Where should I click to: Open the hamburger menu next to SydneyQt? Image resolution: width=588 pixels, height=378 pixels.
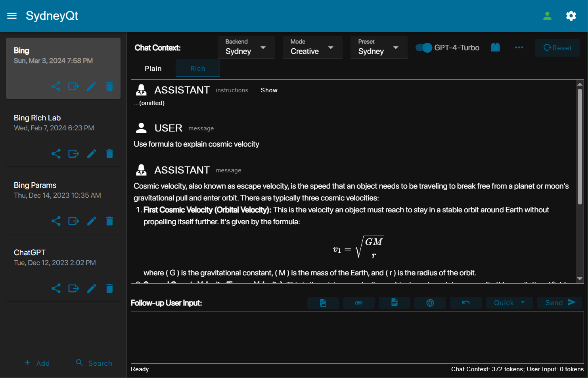(x=12, y=16)
